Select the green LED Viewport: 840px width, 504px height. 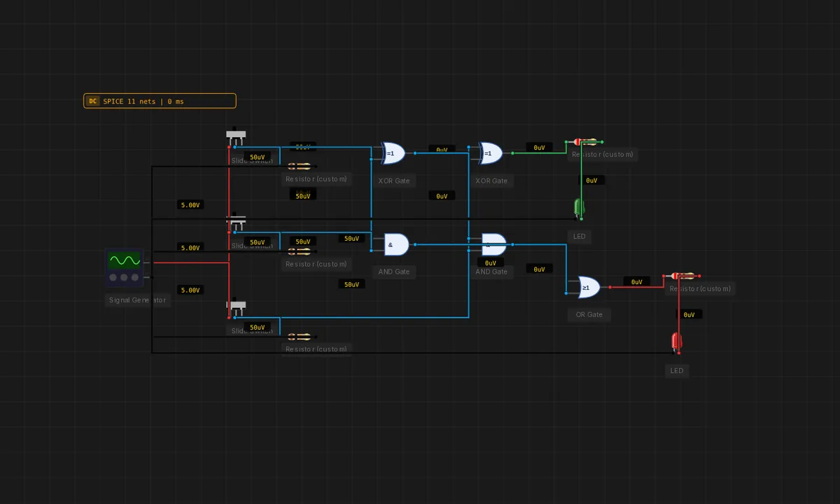tap(580, 209)
